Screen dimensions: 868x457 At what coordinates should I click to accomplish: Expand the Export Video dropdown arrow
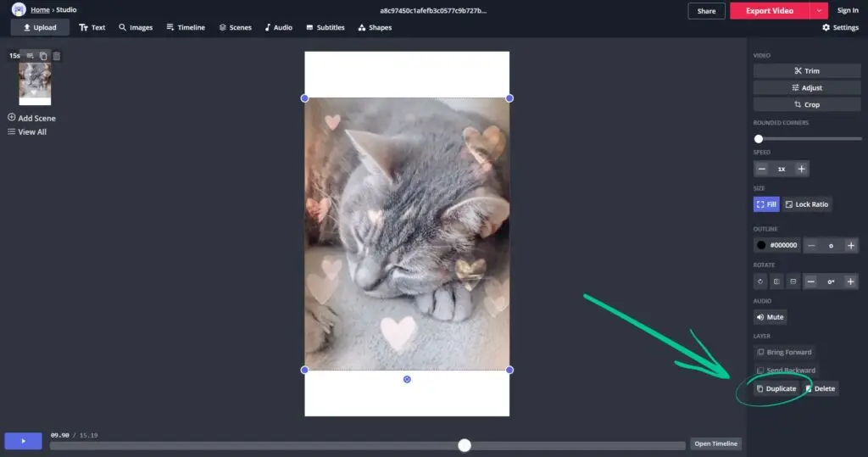[818, 11]
